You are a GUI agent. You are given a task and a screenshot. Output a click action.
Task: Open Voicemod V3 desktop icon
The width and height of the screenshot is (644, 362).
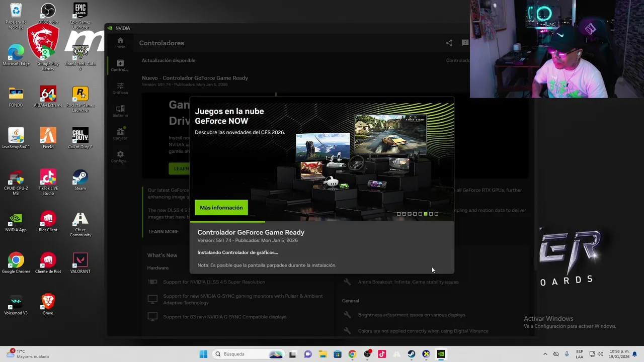coord(16,305)
